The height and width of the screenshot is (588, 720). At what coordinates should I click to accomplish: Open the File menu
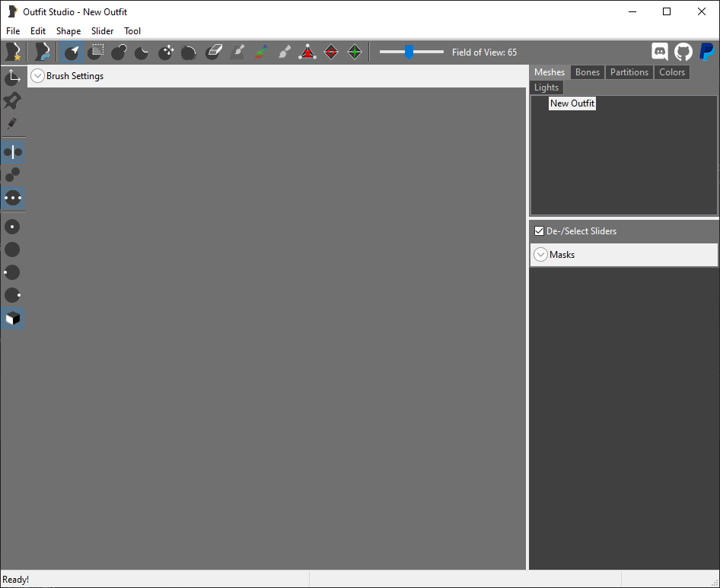pos(13,30)
